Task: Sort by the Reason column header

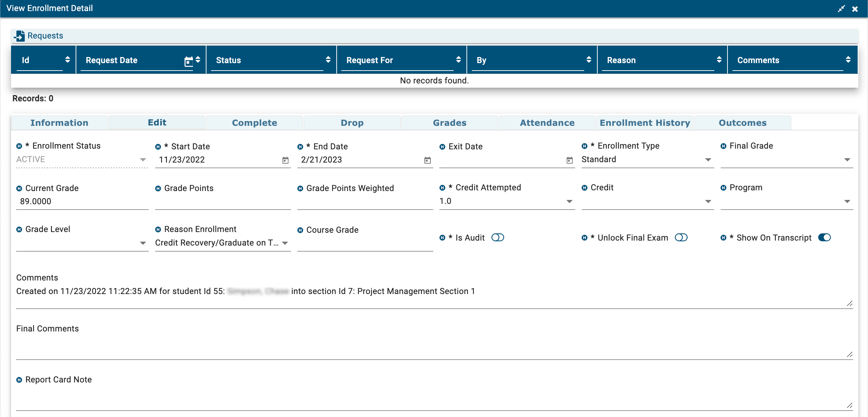Action: pyautogui.click(x=621, y=60)
